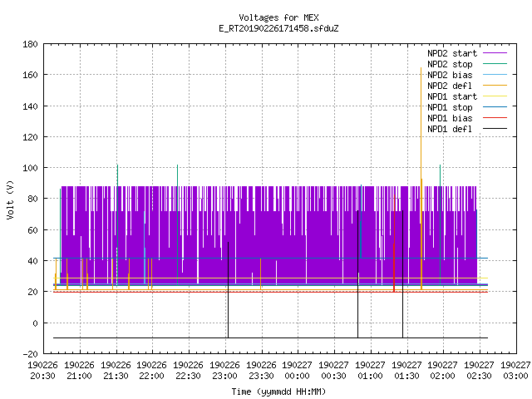This screenshot has height=399, width=532.
Task: Click the 190227 02:00 time tick label
Action: [x=443, y=371]
